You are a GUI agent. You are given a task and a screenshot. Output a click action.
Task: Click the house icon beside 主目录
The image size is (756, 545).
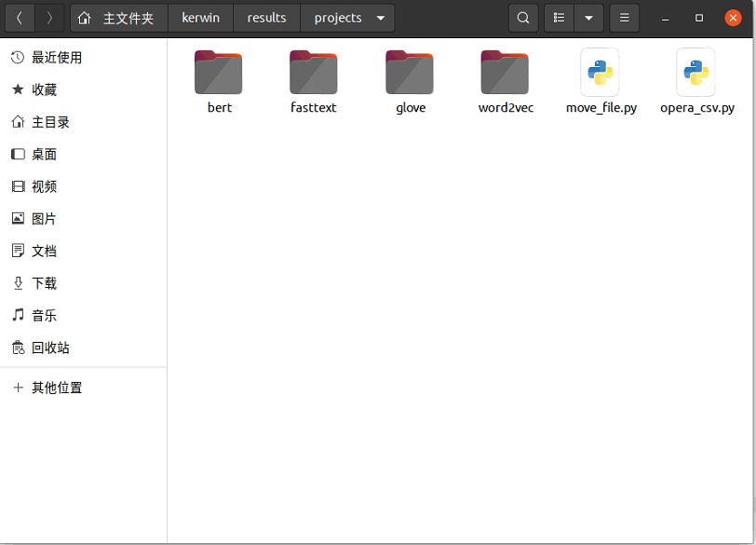point(18,121)
